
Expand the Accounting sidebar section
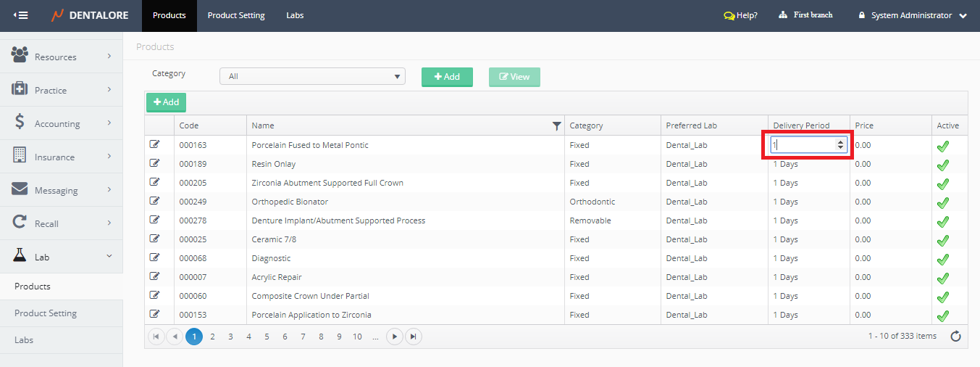tap(62, 124)
